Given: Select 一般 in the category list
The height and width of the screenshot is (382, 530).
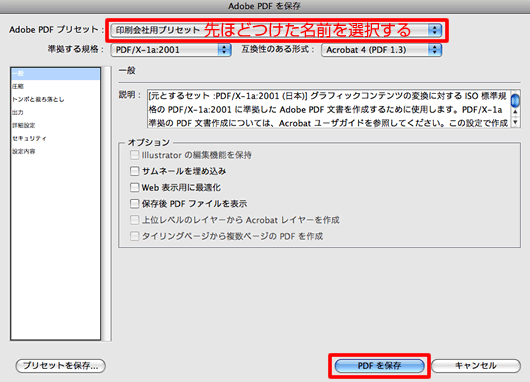Looking at the screenshot, I should click(55, 73).
